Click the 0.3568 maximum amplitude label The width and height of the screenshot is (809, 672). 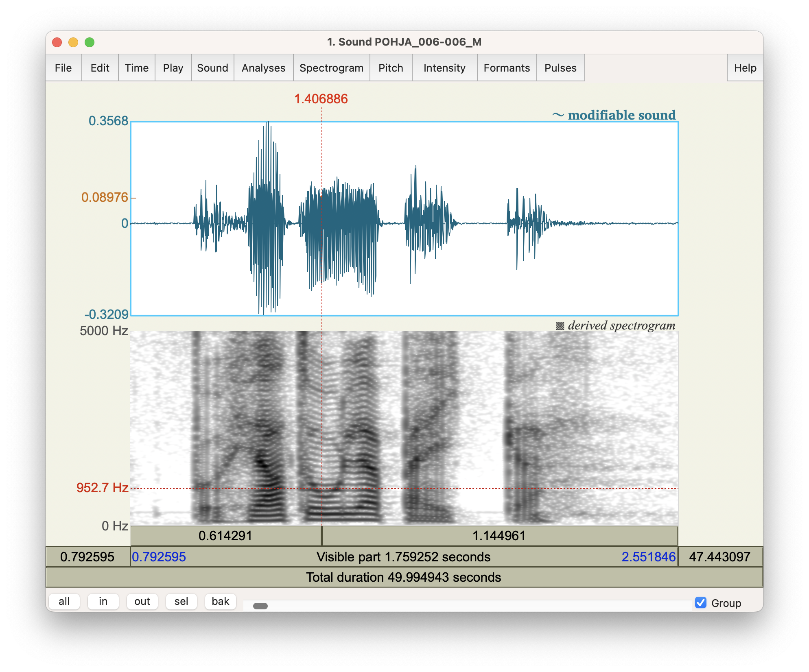point(109,121)
